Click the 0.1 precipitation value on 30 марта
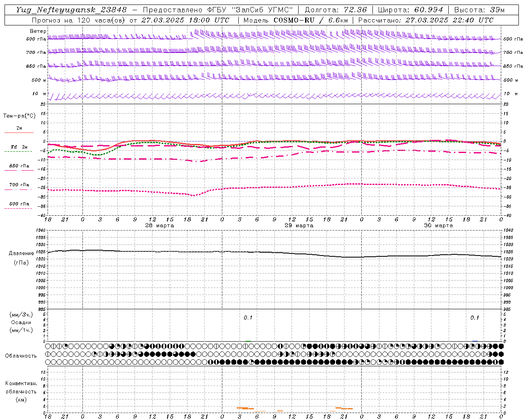The width and height of the screenshot is (525, 420). [x=475, y=317]
